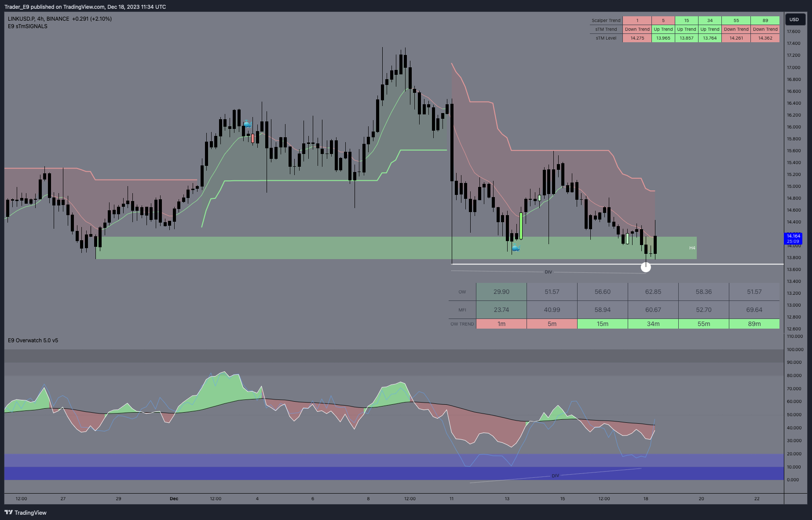Click the green 55m OW TREND cell
This screenshot has height=520, width=812.
[x=704, y=324]
